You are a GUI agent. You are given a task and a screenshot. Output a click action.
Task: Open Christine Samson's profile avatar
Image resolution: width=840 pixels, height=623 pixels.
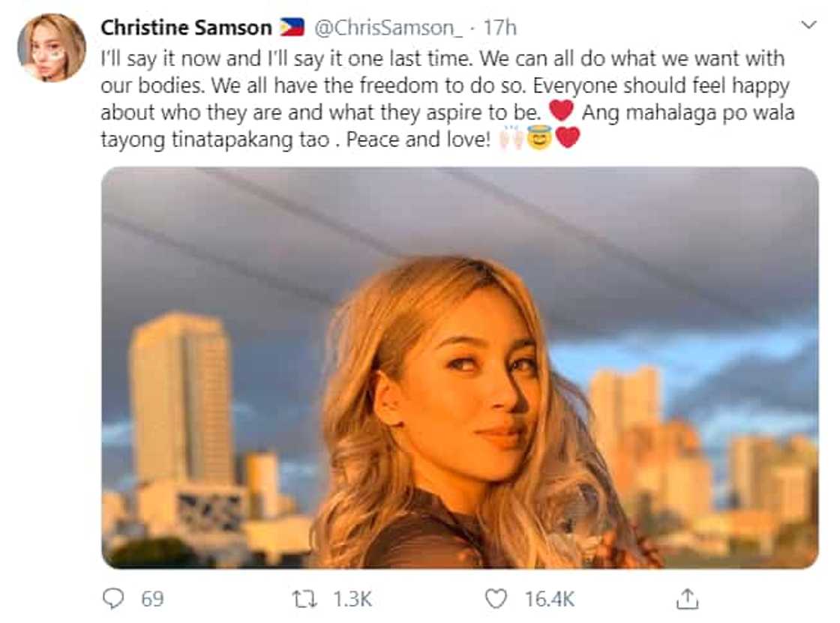click(x=52, y=46)
